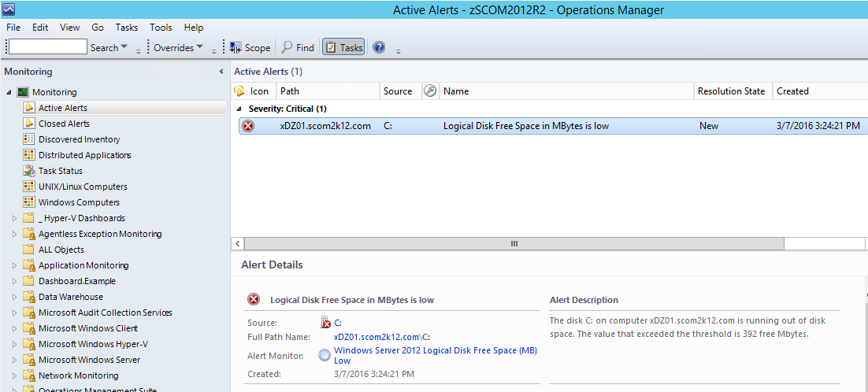Open xDZ01.scom2k12.com full path link
868x392 pixels.
coord(377,337)
